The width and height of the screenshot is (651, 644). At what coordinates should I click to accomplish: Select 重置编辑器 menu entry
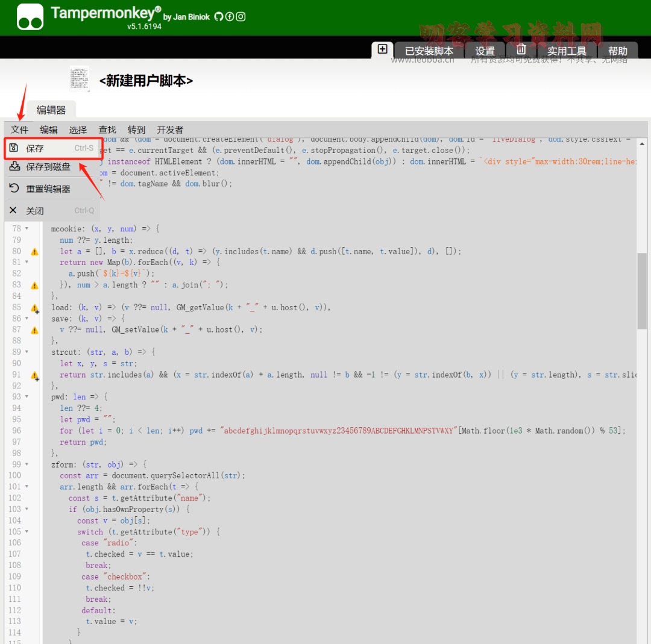point(48,189)
